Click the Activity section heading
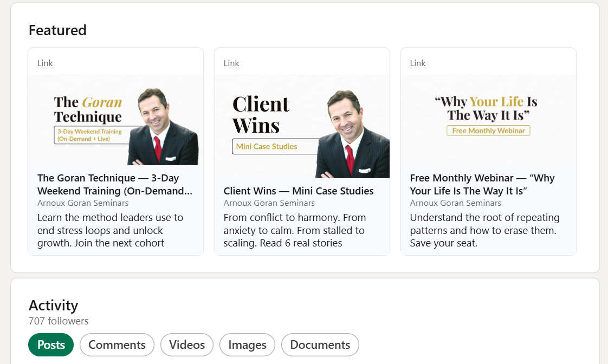 (53, 305)
